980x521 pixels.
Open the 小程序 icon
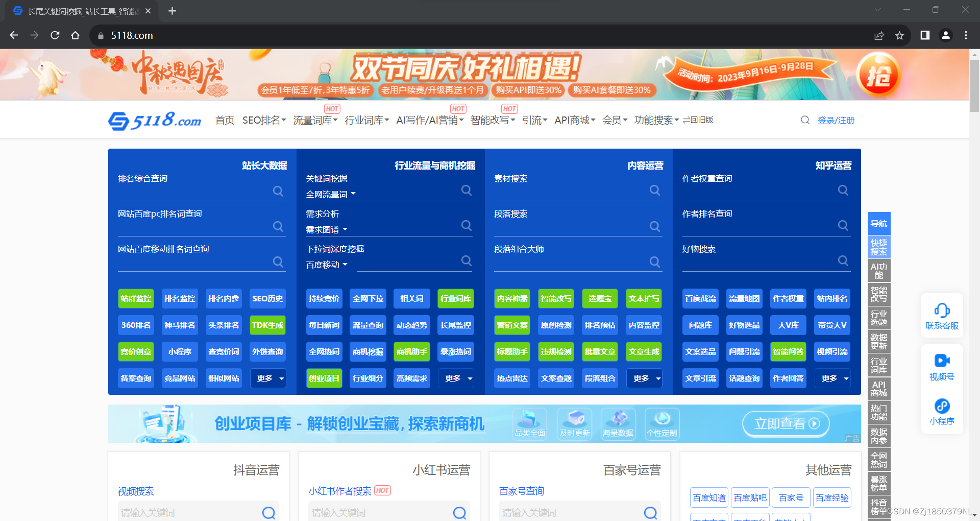tap(942, 406)
